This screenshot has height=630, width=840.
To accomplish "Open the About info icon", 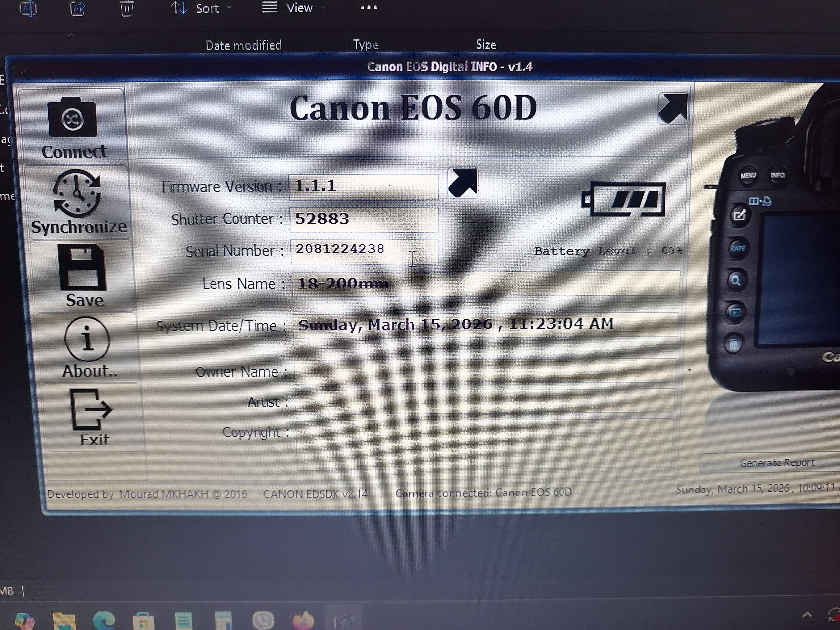I will pyautogui.click(x=87, y=339).
